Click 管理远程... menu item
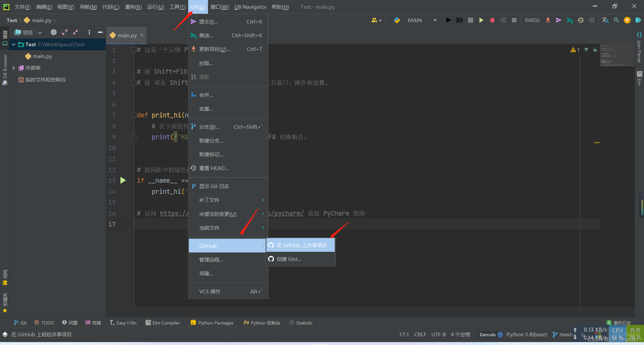This screenshot has width=644, height=345. pyautogui.click(x=228, y=260)
